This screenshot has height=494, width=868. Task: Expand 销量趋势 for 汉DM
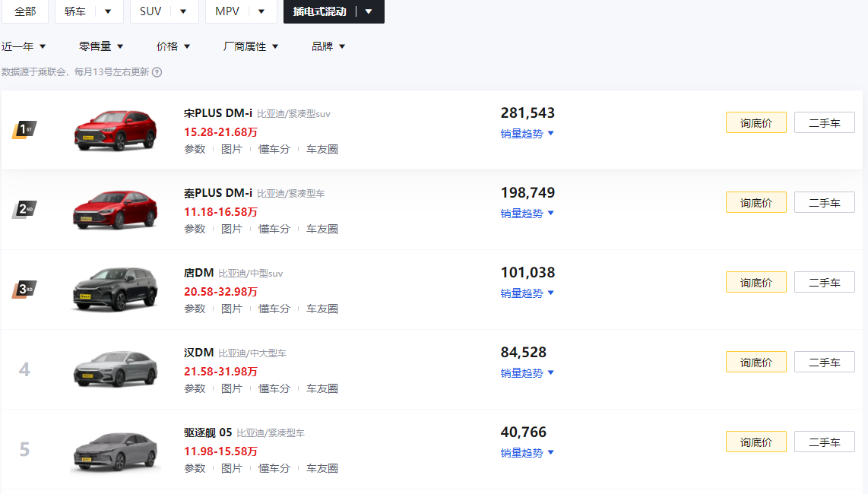[x=527, y=372]
